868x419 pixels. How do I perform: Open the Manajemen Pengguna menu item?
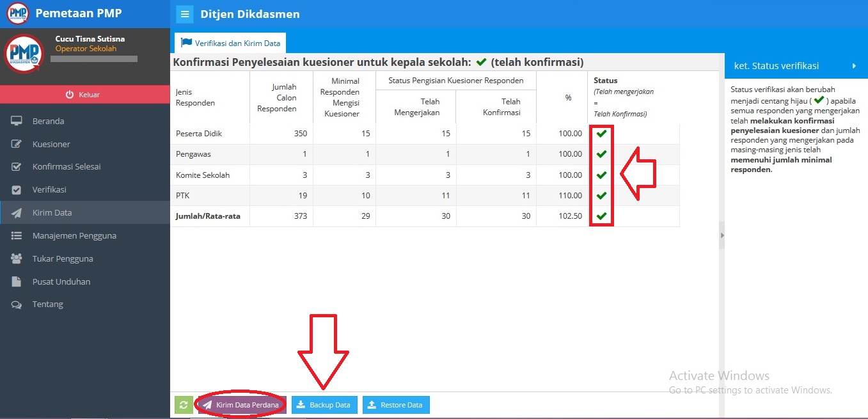(x=74, y=235)
